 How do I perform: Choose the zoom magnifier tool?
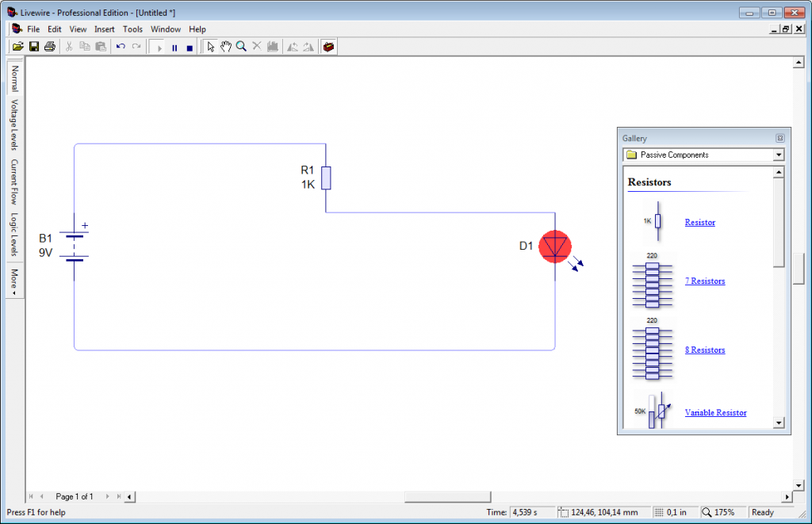(241, 47)
